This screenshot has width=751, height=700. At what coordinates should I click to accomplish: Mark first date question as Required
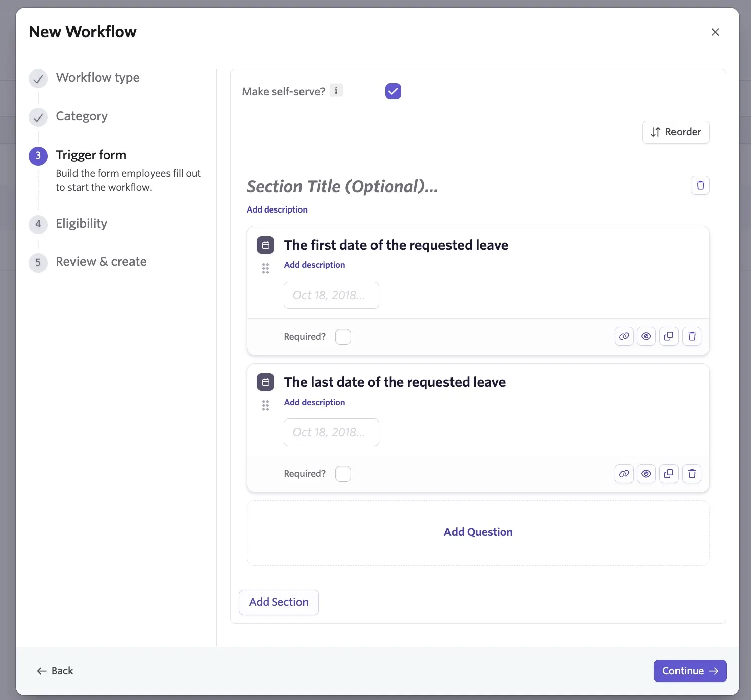[343, 337]
